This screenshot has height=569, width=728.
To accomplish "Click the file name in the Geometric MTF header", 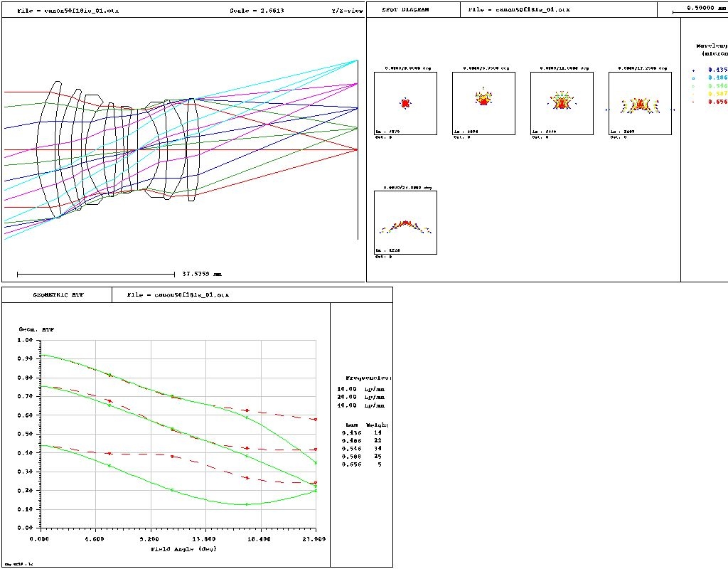I will [178, 295].
